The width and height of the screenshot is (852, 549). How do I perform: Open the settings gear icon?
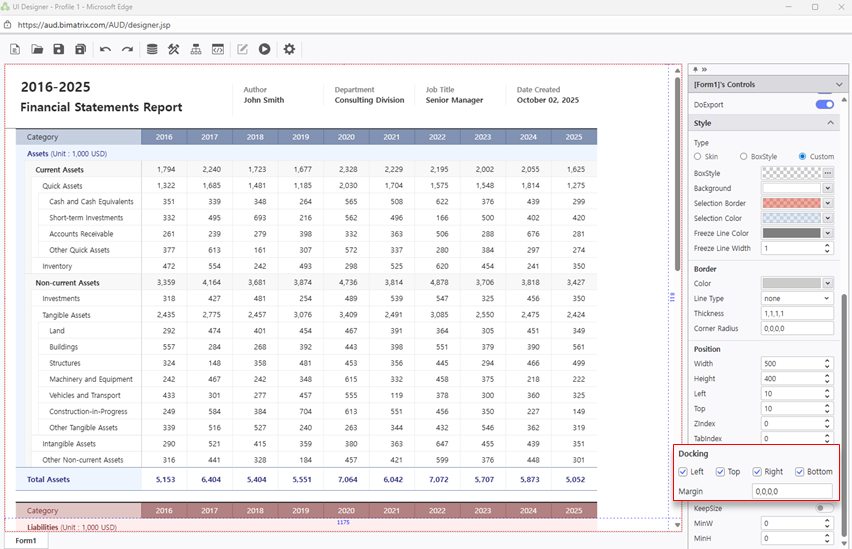tap(289, 49)
